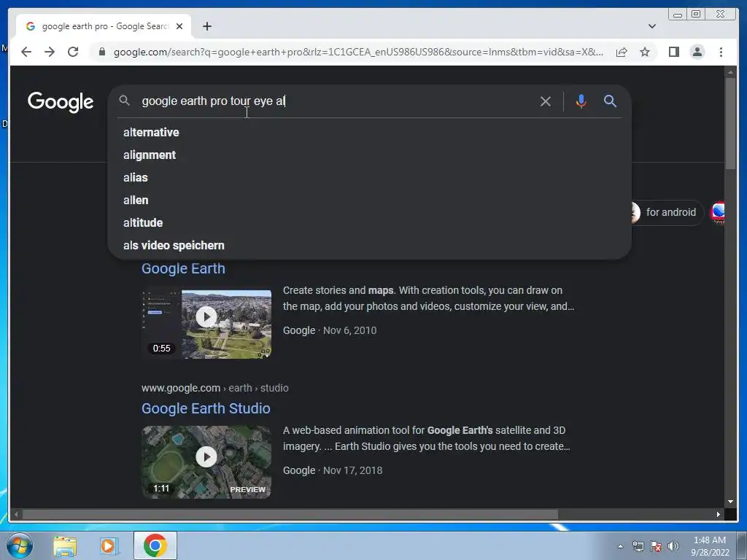Click the horizontal scrollbar right arrow
The width and height of the screenshot is (747, 560).
pyautogui.click(x=719, y=514)
